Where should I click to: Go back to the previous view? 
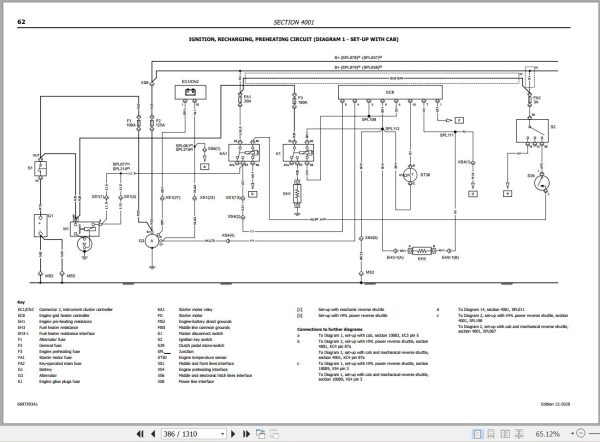261,434
